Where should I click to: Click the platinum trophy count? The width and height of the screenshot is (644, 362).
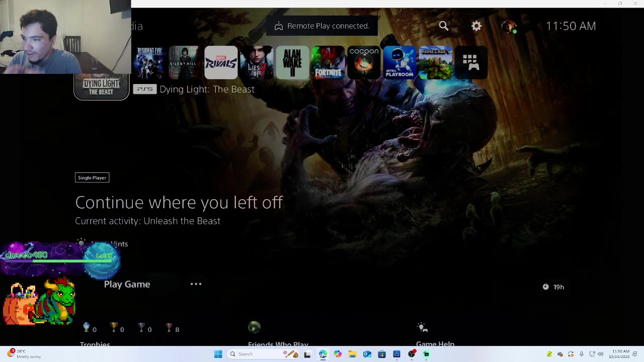90,329
